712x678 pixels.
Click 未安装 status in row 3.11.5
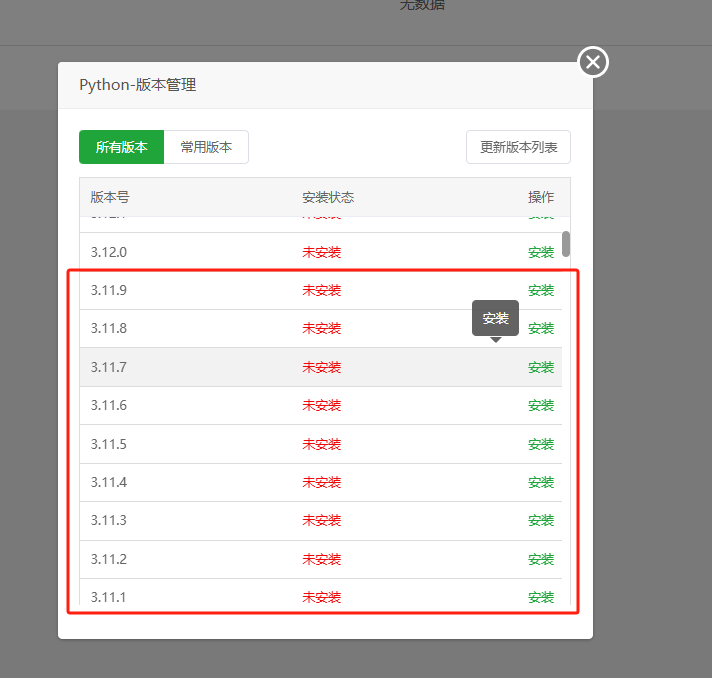click(321, 444)
